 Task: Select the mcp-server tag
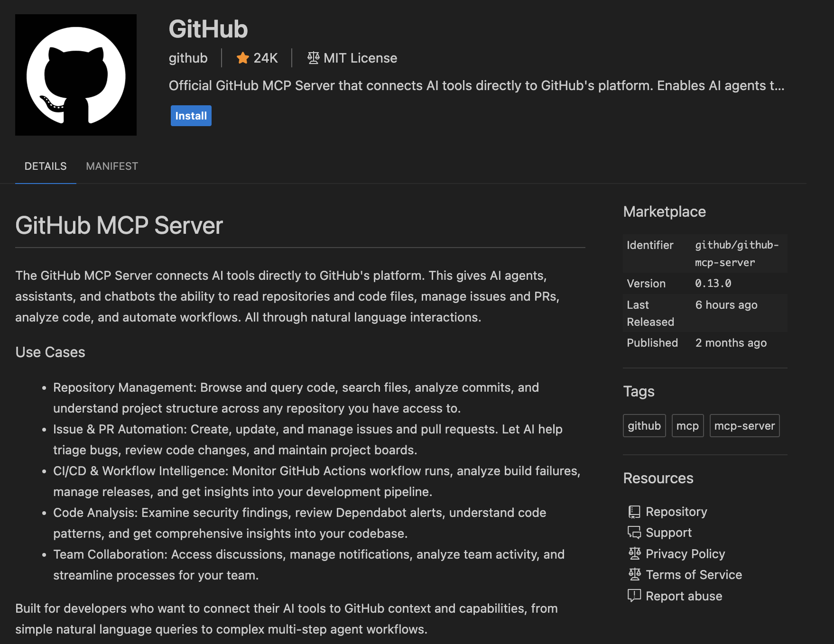744,425
